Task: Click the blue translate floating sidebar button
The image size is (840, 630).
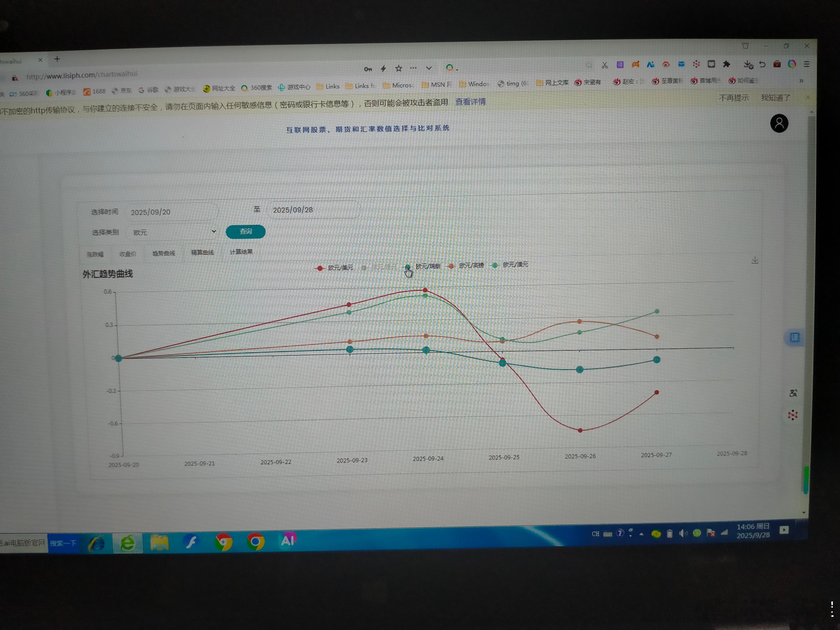Action: [x=794, y=337]
